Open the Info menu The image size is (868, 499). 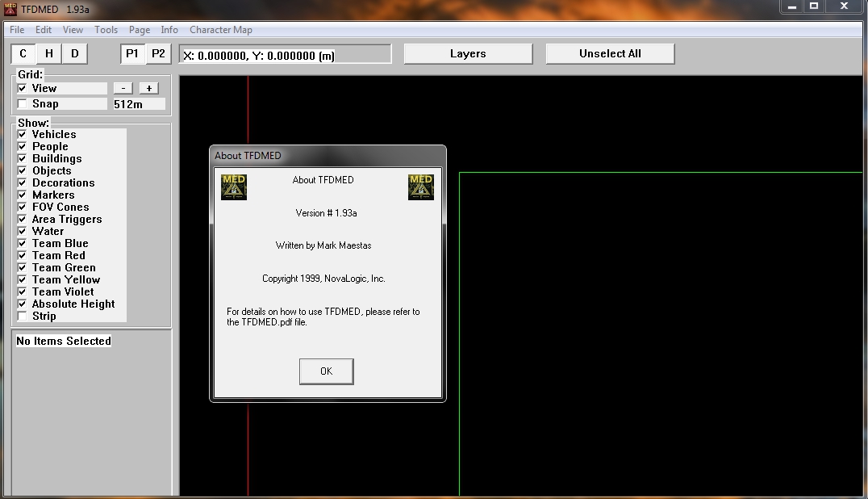click(x=169, y=30)
